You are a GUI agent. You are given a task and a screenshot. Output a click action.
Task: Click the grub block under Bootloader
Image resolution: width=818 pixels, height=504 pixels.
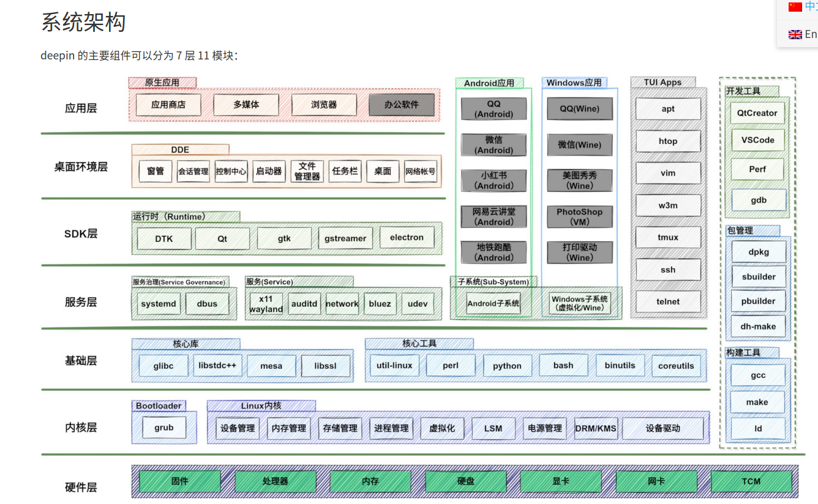tap(164, 428)
